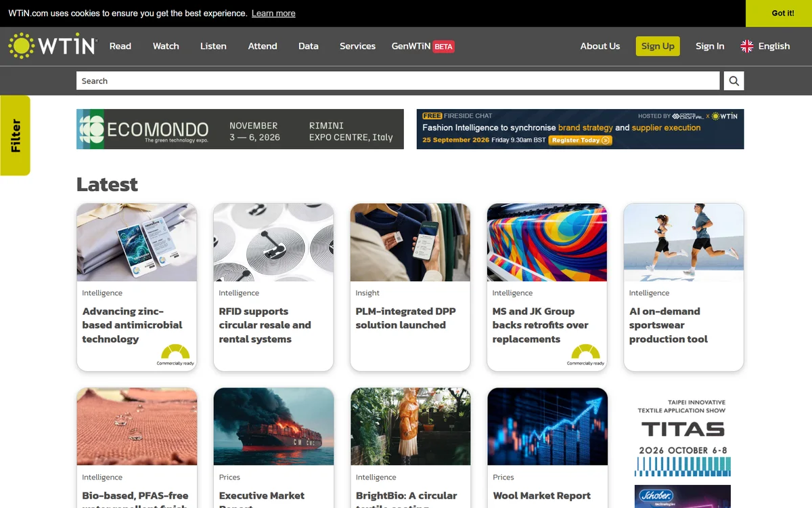This screenshot has height=508, width=812.
Task: Open the zinc antimicrobial article thumbnail
Action: 137,242
